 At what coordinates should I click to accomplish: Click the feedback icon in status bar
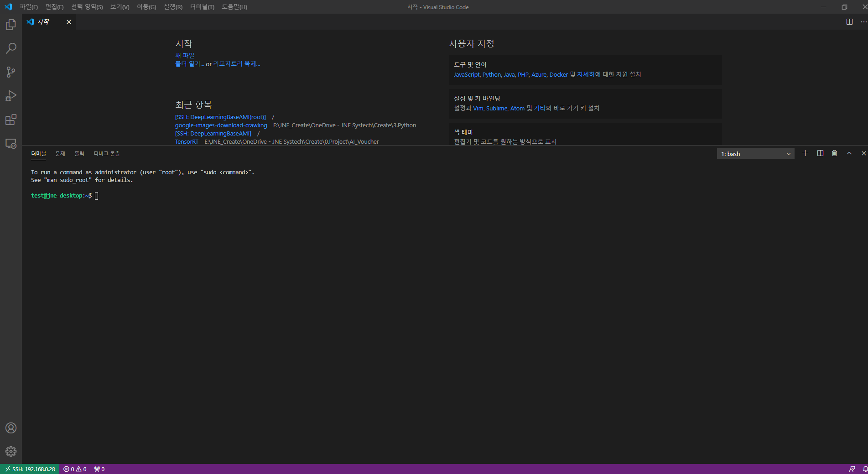click(x=852, y=469)
